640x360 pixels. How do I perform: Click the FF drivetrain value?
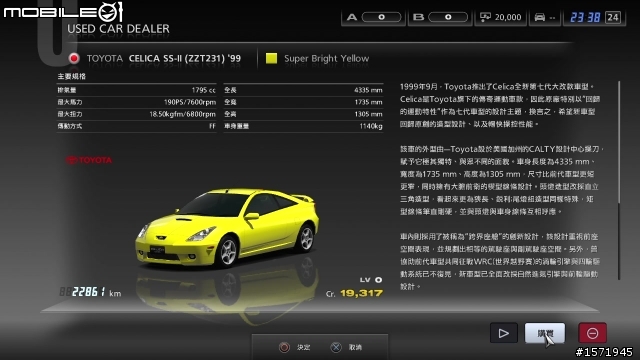[x=212, y=126]
